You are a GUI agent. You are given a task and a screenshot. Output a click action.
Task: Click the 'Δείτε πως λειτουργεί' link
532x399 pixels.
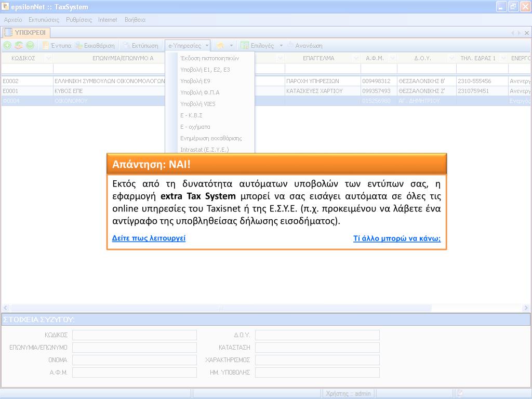149,238
